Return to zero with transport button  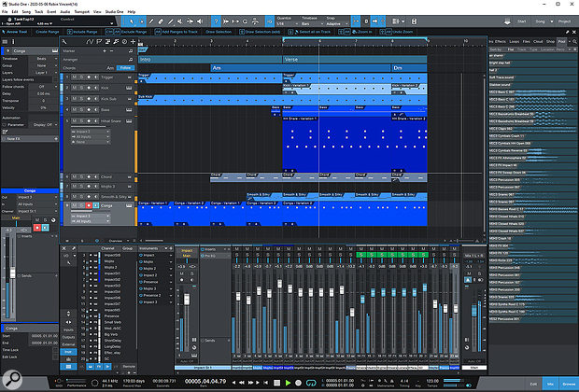pyautogui.click(x=266, y=383)
